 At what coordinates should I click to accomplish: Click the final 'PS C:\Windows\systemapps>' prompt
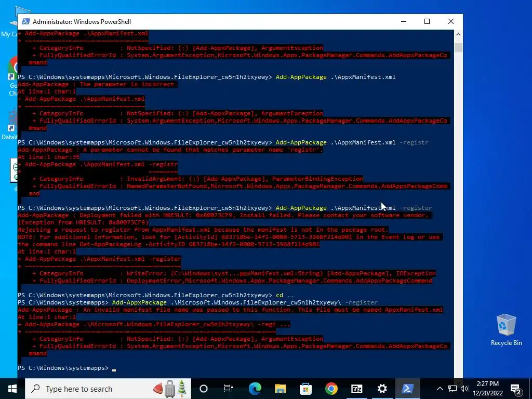click(63, 368)
